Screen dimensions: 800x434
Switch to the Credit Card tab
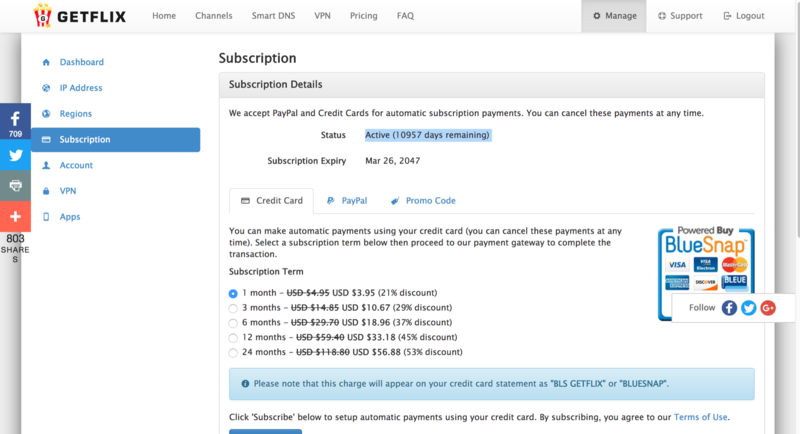pyautogui.click(x=271, y=201)
